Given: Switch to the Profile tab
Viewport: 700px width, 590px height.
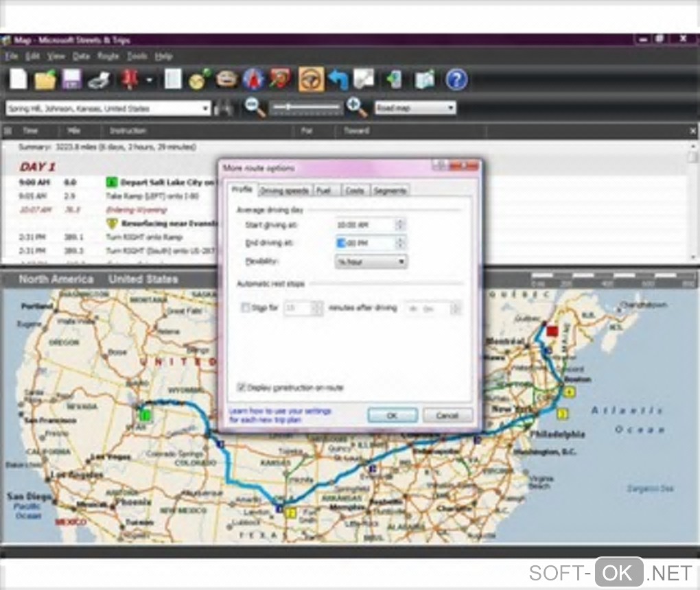Looking at the screenshot, I should (x=242, y=189).
